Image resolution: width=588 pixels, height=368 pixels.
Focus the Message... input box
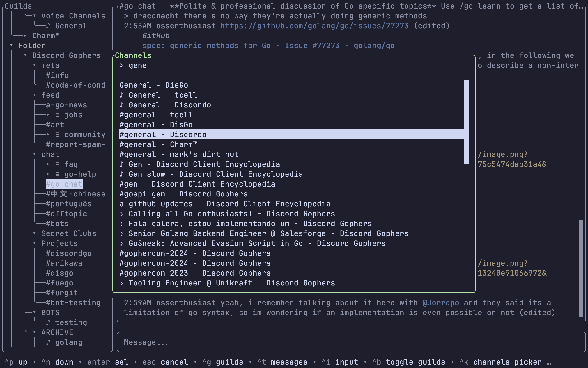351,342
